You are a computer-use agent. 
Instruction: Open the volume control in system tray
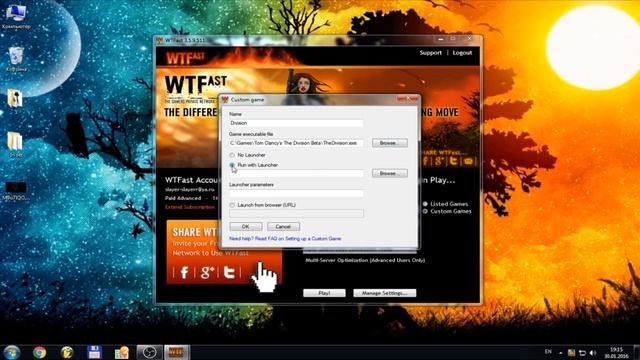593,353
